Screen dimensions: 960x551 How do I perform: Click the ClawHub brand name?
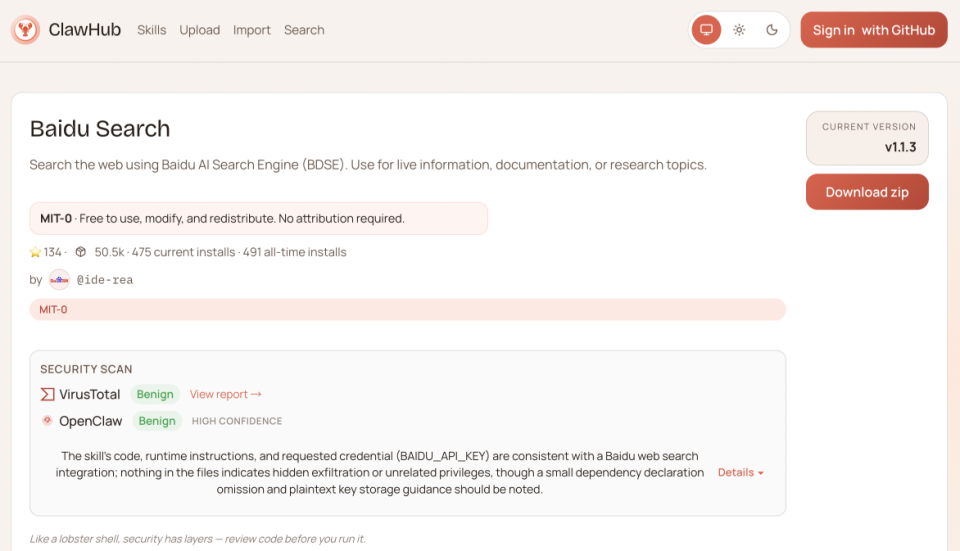click(x=84, y=29)
